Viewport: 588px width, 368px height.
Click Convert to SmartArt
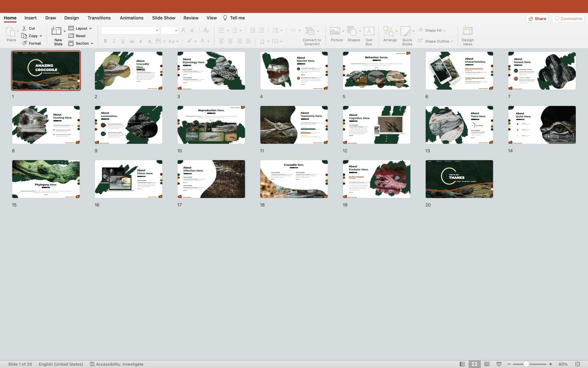(x=310, y=32)
